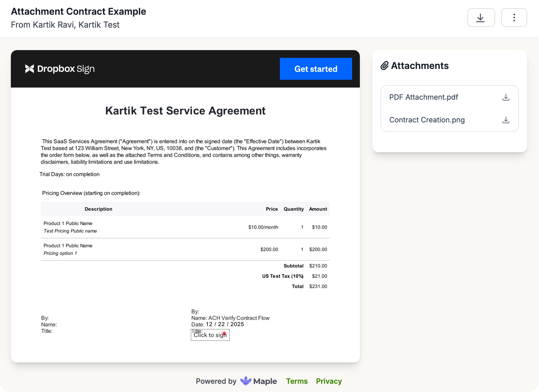Click the Amount column header
The image size is (539, 392).
point(318,209)
